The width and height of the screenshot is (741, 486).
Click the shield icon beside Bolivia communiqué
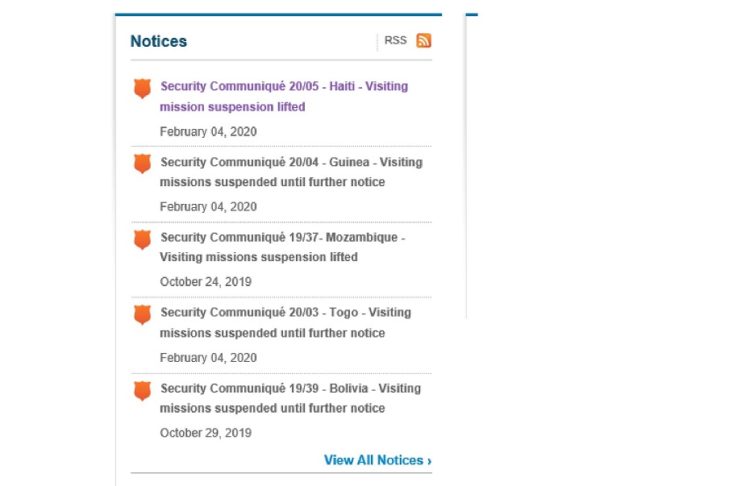coord(142,391)
